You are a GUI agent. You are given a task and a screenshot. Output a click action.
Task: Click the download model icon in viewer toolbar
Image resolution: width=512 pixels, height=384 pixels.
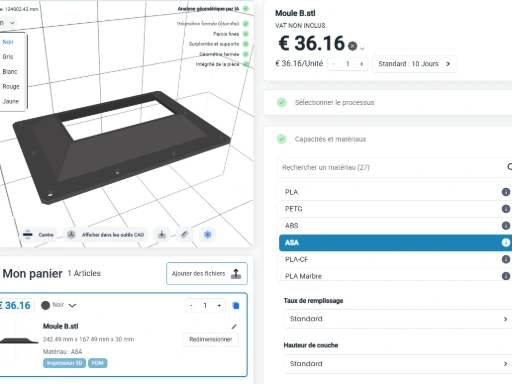click(162, 235)
